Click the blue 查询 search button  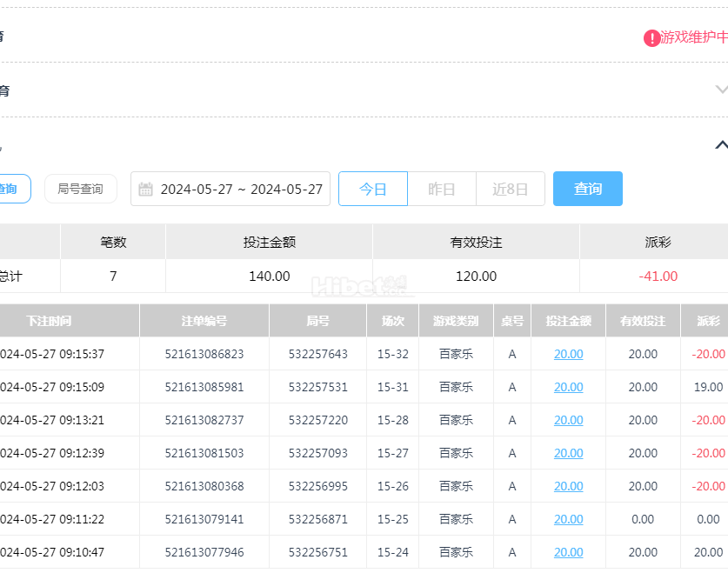588,189
